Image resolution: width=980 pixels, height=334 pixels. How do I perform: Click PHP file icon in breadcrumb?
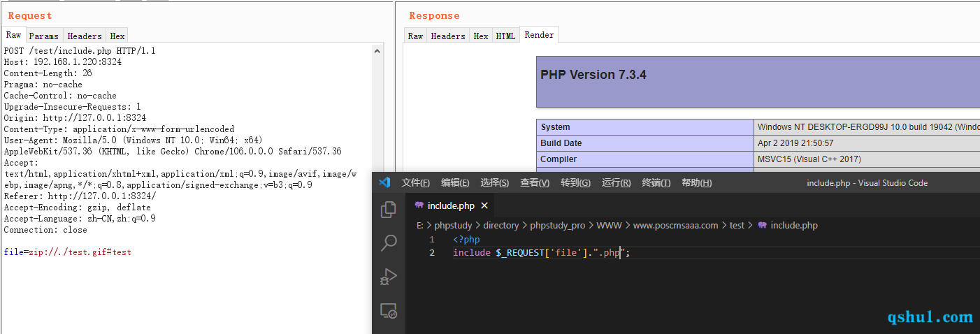(762, 225)
